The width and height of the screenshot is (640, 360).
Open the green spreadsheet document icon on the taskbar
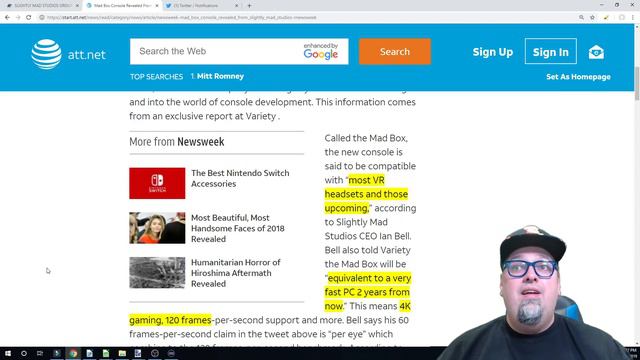(106, 353)
